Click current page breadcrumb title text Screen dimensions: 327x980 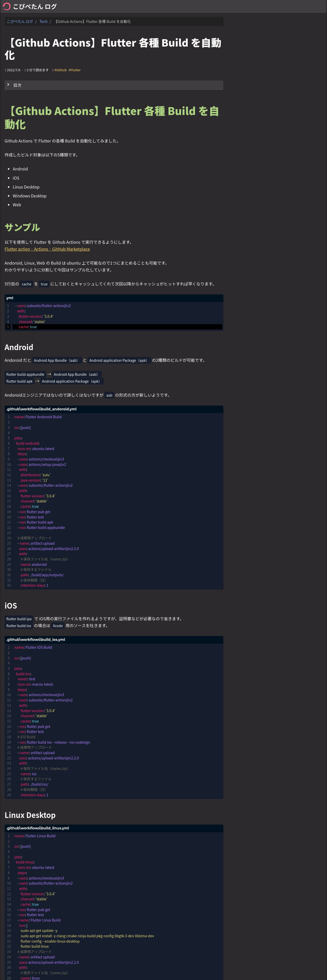(93, 22)
